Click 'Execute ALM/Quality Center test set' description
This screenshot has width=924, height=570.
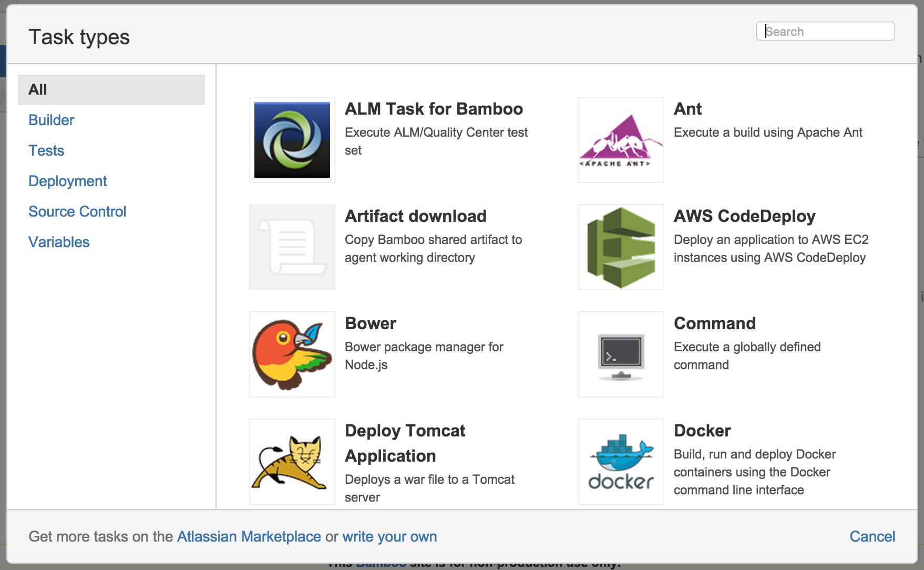point(436,141)
